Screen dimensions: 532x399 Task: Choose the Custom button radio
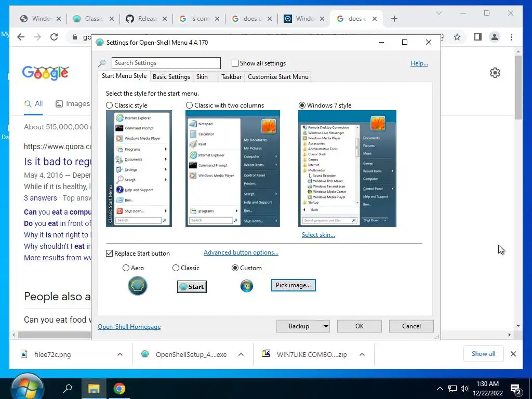point(235,268)
